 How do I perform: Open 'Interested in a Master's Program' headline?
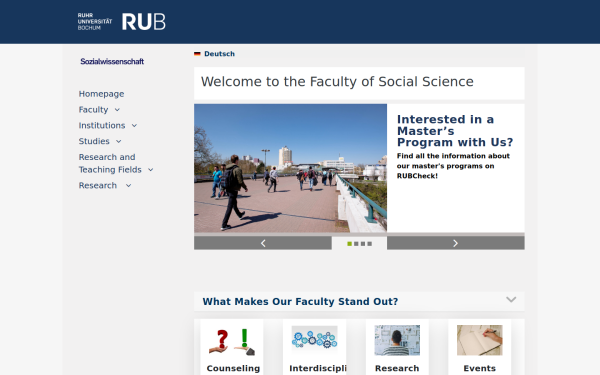(x=455, y=131)
